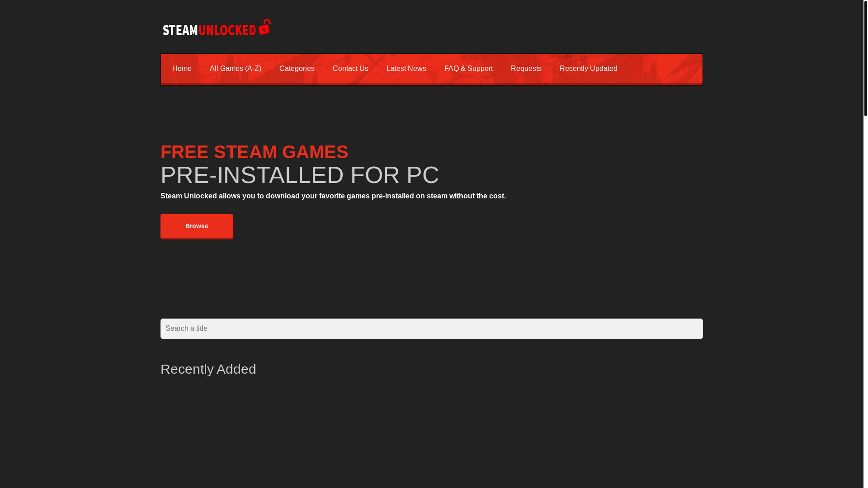Go to the Requests page

pyautogui.click(x=526, y=69)
